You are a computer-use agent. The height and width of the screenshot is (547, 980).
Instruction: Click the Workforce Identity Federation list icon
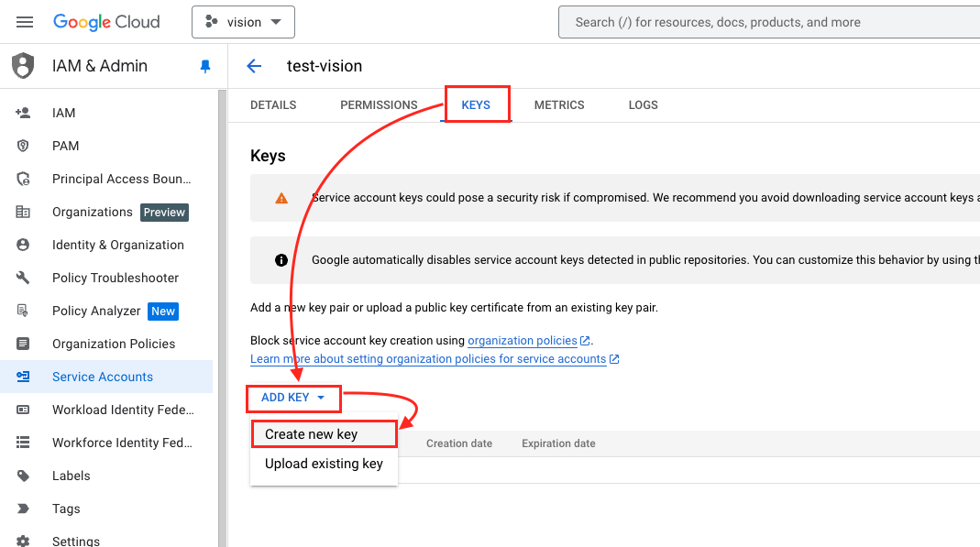point(23,443)
